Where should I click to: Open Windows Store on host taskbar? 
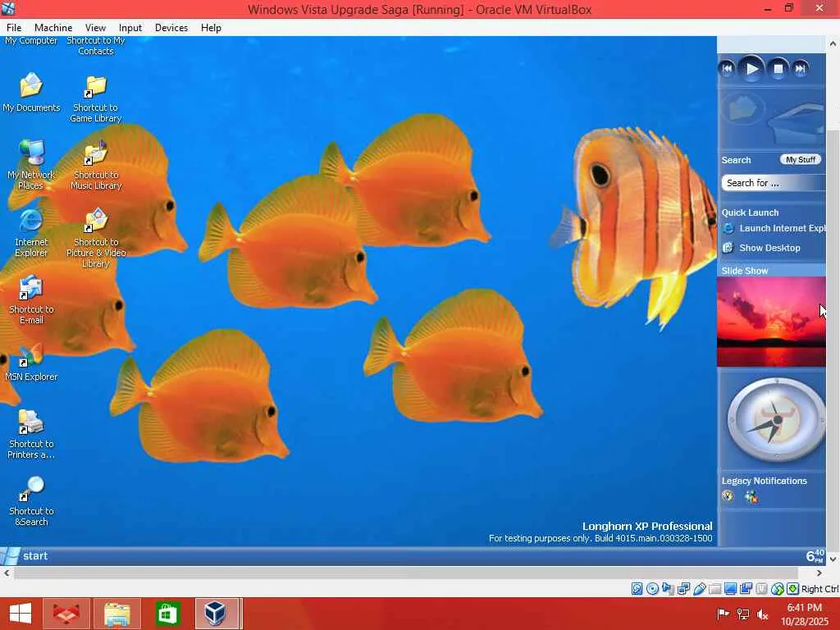point(167,614)
